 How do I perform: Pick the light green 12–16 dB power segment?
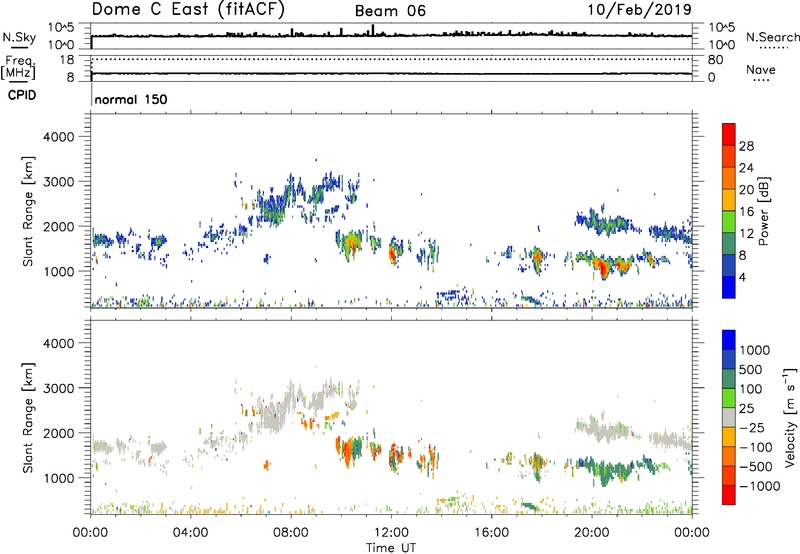tap(729, 222)
